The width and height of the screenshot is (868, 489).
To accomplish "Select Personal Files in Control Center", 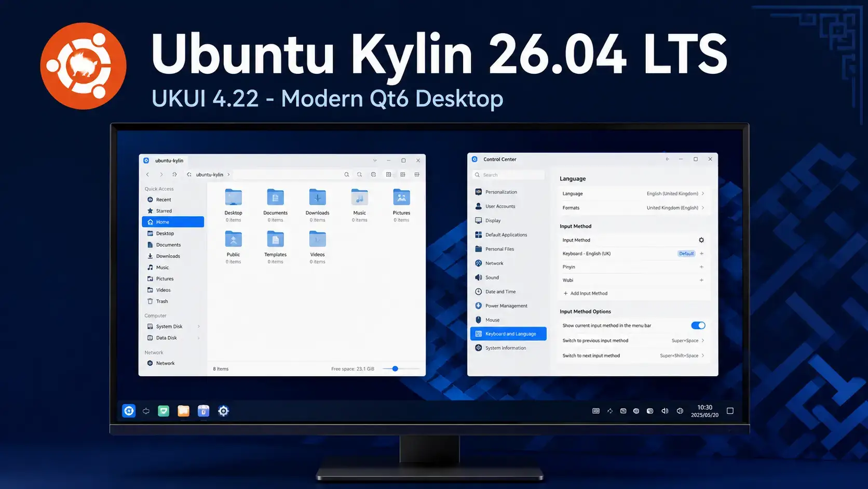I will (508, 249).
